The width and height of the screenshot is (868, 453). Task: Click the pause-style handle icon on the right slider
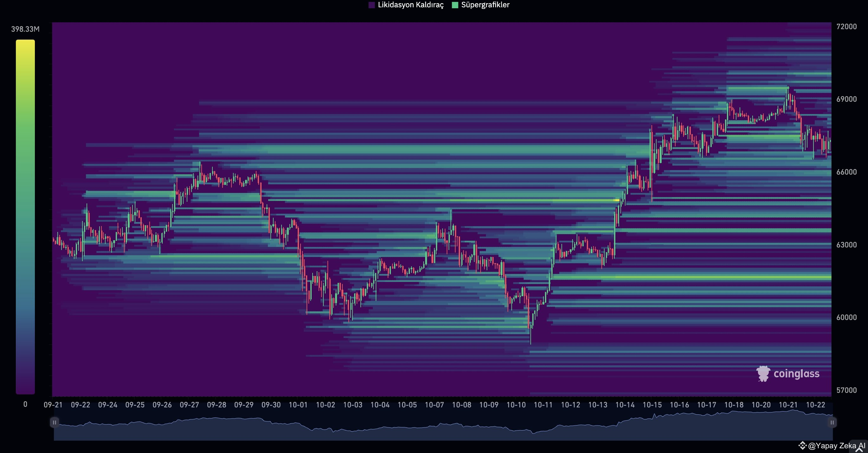click(832, 423)
